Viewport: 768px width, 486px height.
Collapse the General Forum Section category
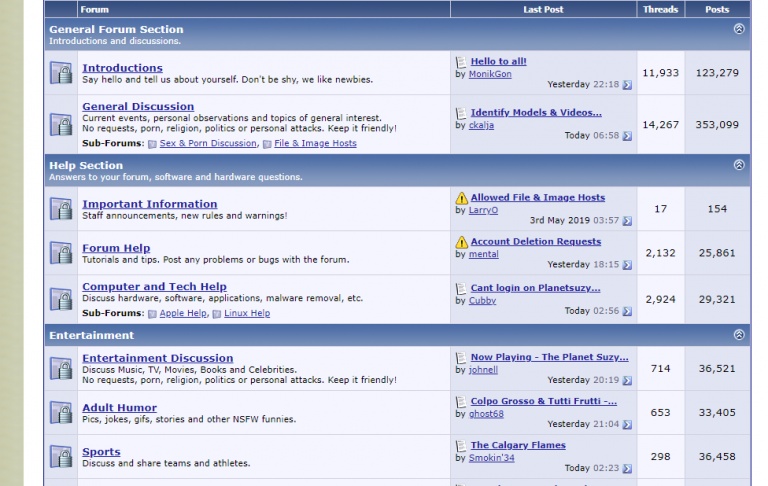tap(739, 29)
